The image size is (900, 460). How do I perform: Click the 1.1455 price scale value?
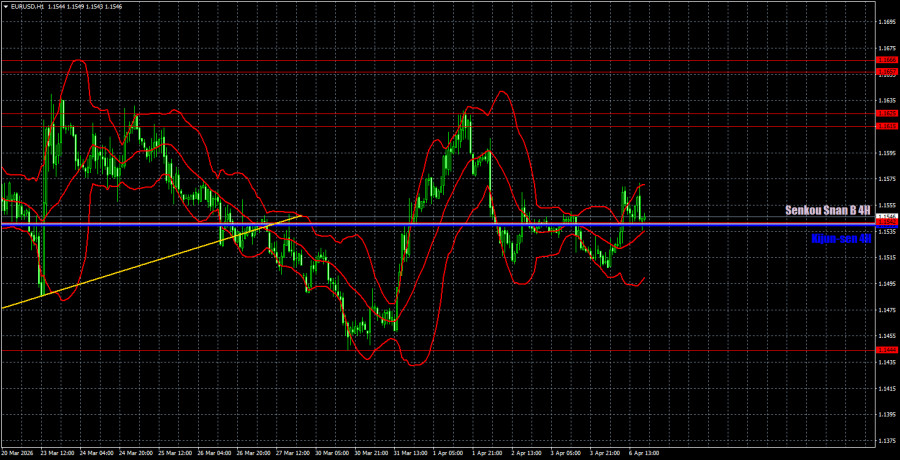[x=887, y=336]
